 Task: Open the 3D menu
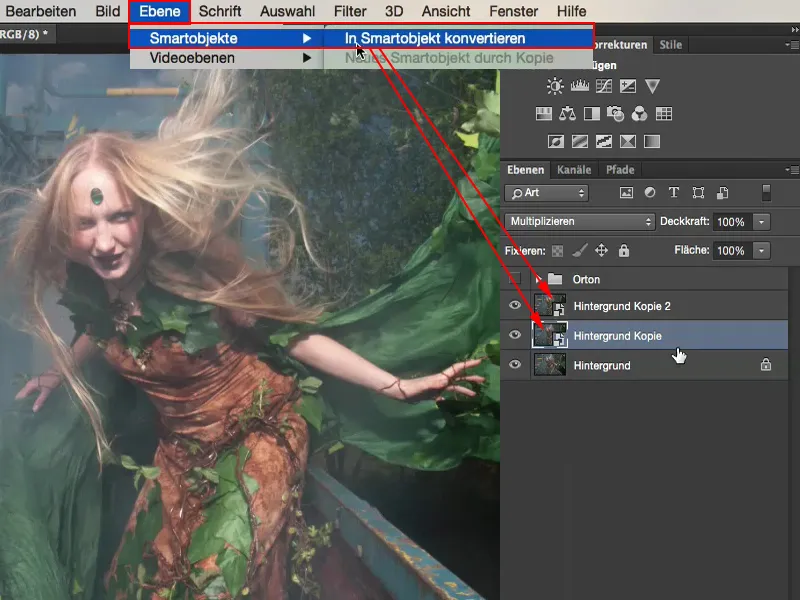point(394,11)
